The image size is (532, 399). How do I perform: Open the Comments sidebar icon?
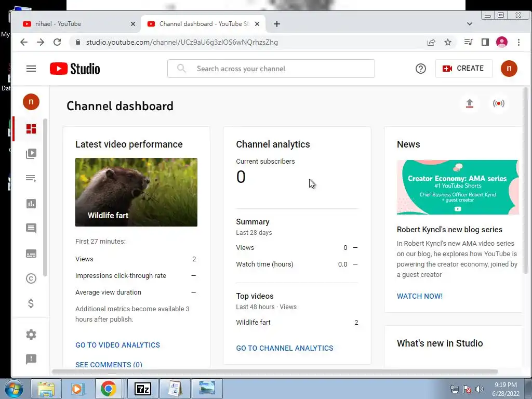(31, 229)
